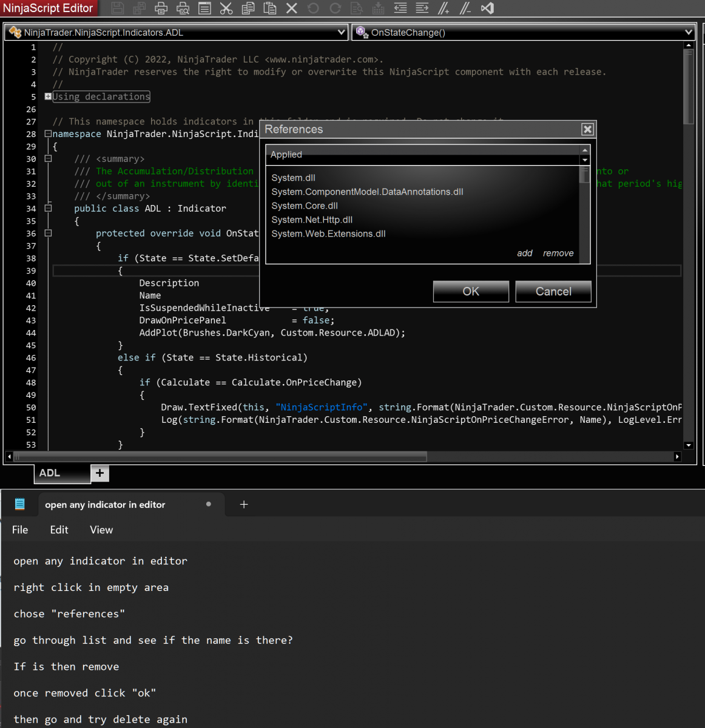Viewport: 705px width, 728px height.
Task: Click the editor scroll right arrow
Action: [x=677, y=456]
